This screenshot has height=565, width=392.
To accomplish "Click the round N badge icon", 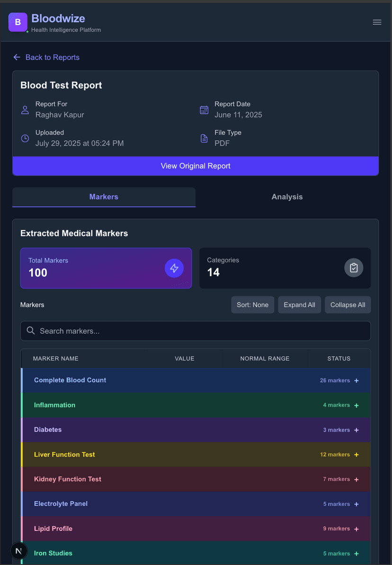I will [19, 551].
